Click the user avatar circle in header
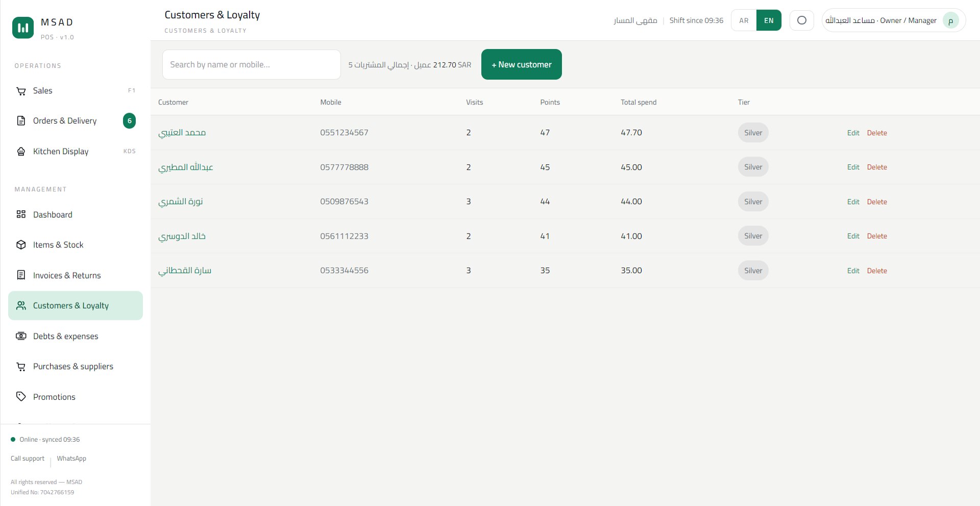980x506 pixels. (950, 21)
